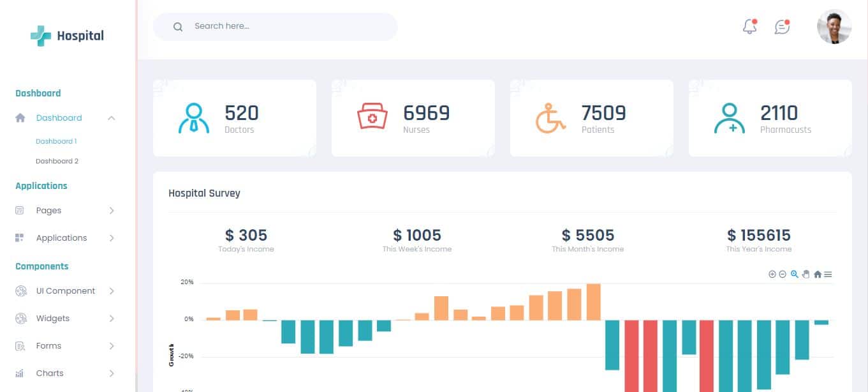This screenshot has height=392, width=868.
Task: Click the search input field
Action: click(274, 26)
